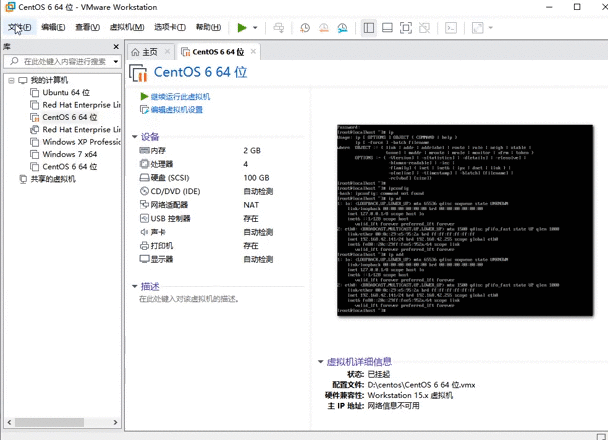Open the snapshot manager icon
The image size is (608, 440).
(x=342, y=28)
